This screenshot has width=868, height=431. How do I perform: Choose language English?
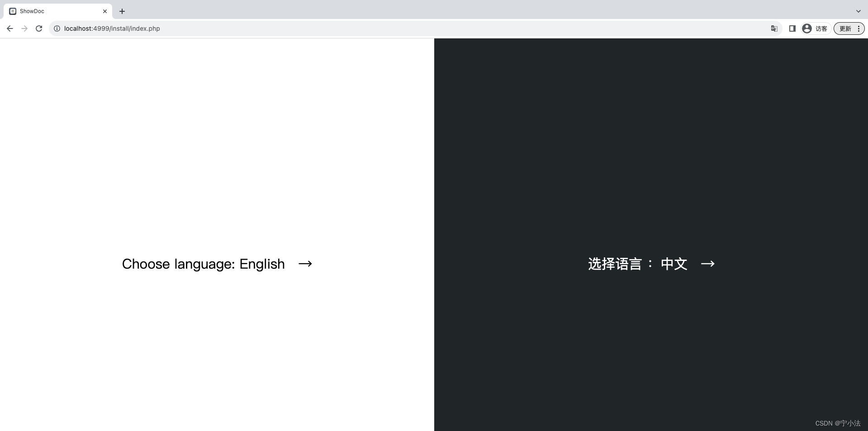click(203, 264)
